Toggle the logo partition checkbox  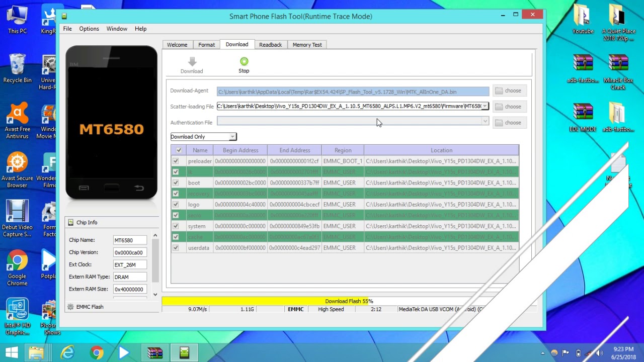(176, 204)
